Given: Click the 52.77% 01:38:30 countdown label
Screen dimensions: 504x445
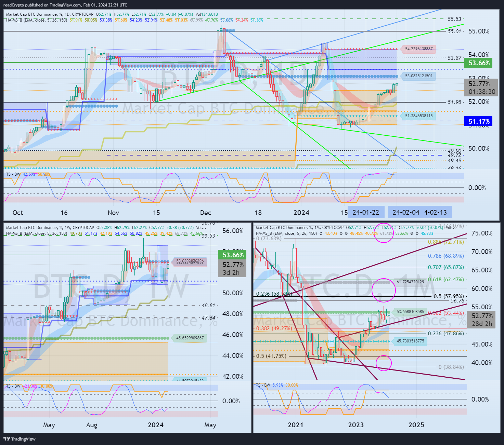Looking at the screenshot, I should pyautogui.click(x=481, y=87).
